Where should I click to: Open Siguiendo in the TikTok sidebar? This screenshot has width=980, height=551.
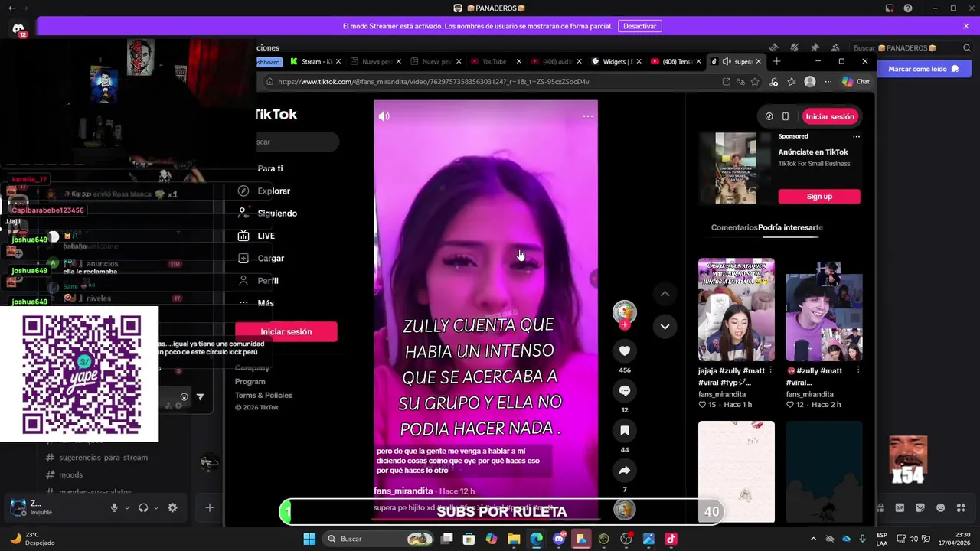[x=267, y=214]
